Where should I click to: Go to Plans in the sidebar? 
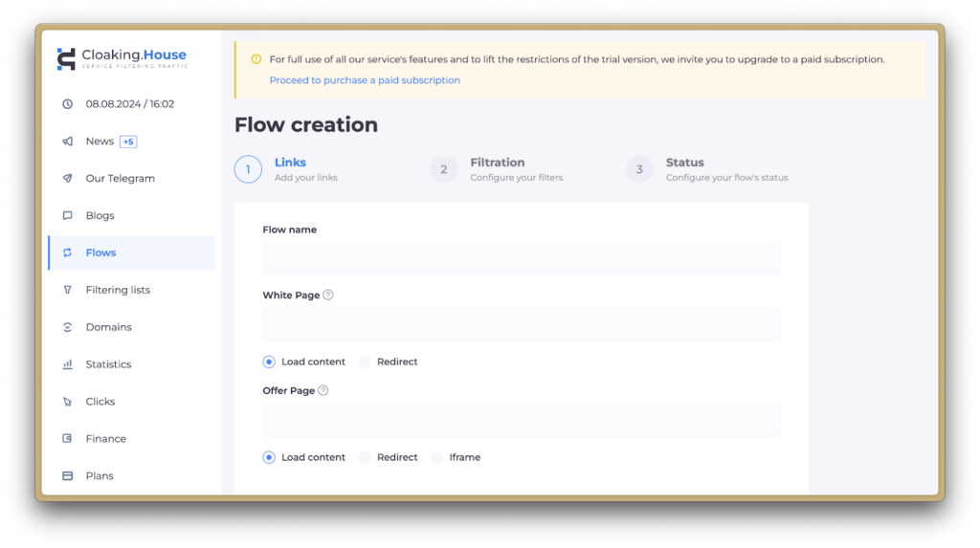coord(100,476)
